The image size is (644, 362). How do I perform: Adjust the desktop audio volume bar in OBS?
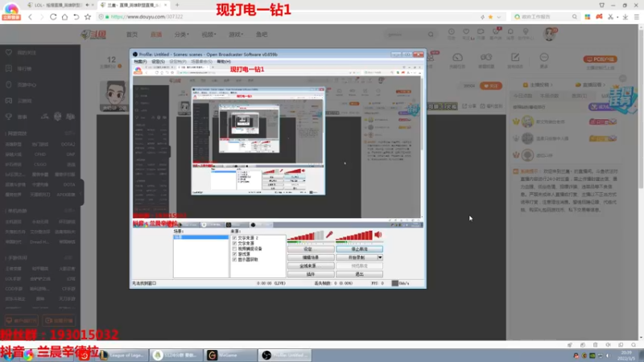pos(354,236)
